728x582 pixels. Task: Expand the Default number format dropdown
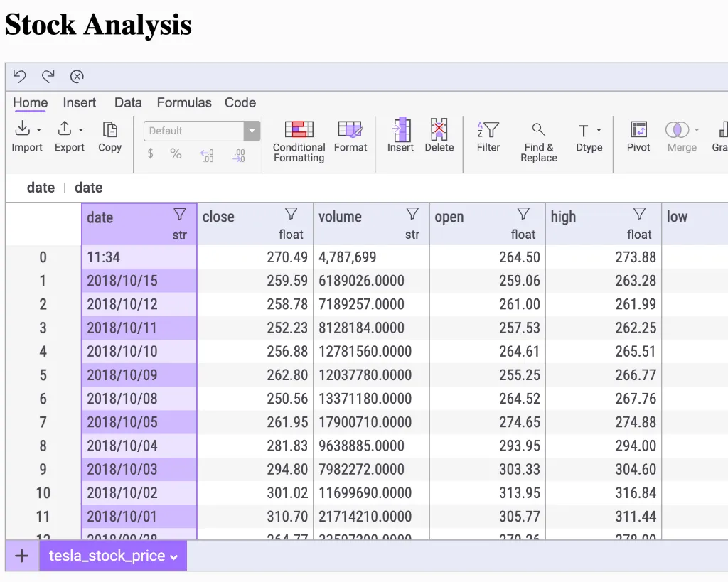click(252, 131)
